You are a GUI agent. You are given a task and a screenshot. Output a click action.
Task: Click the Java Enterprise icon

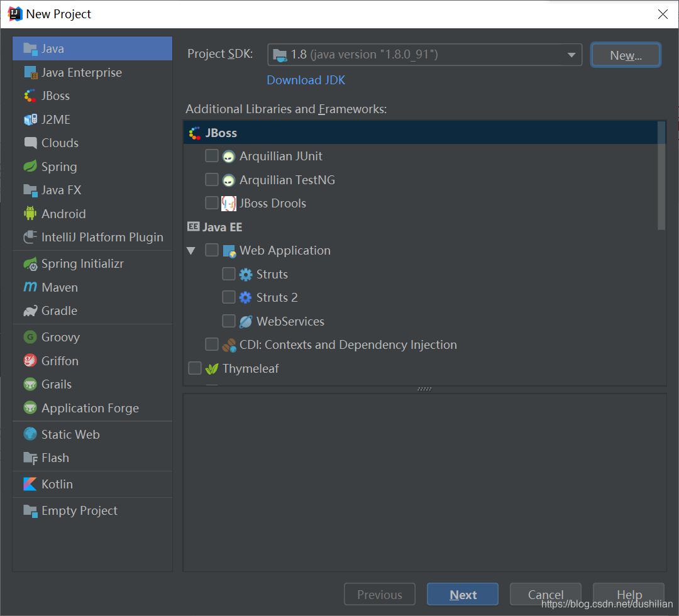(30, 73)
